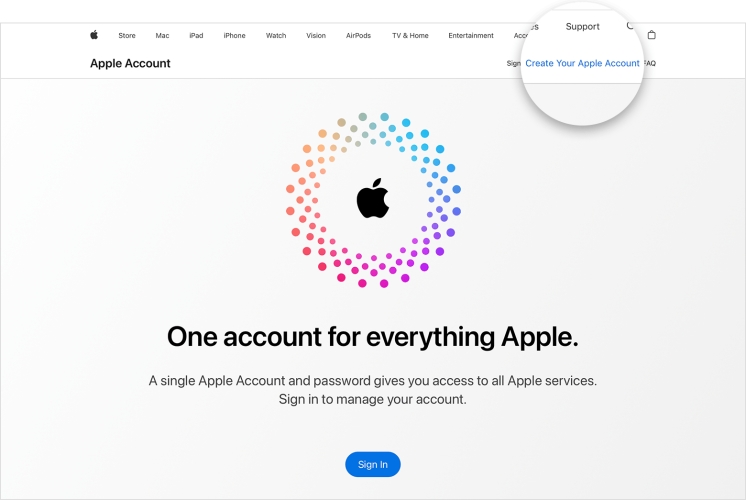Screen dimensions: 746x500
Task: Open the FAQ link
Action: 650,63
